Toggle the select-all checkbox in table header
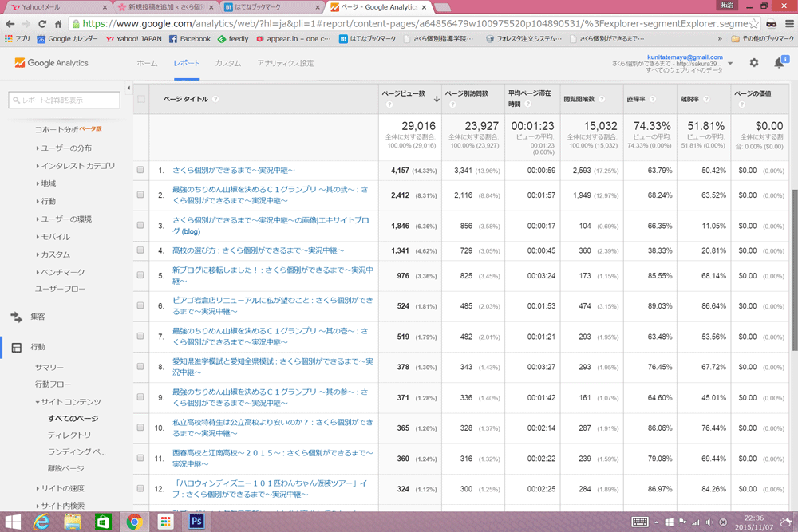This screenshot has width=798, height=532. pyautogui.click(x=141, y=100)
